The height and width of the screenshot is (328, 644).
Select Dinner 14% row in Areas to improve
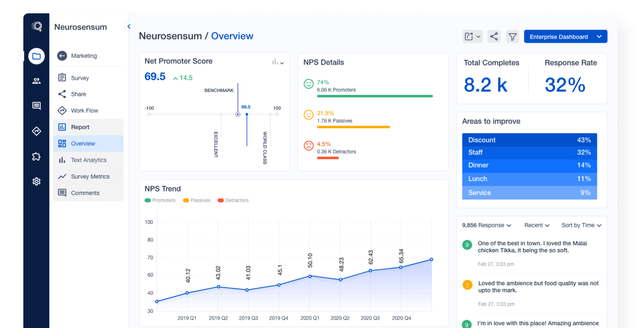coord(529,165)
